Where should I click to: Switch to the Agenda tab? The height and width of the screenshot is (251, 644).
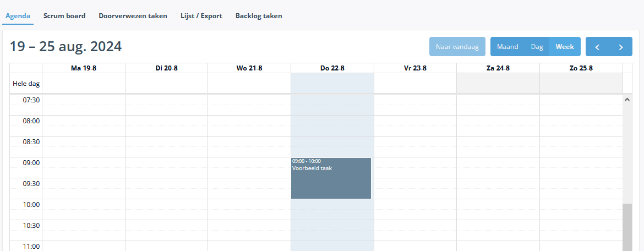[18, 16]
